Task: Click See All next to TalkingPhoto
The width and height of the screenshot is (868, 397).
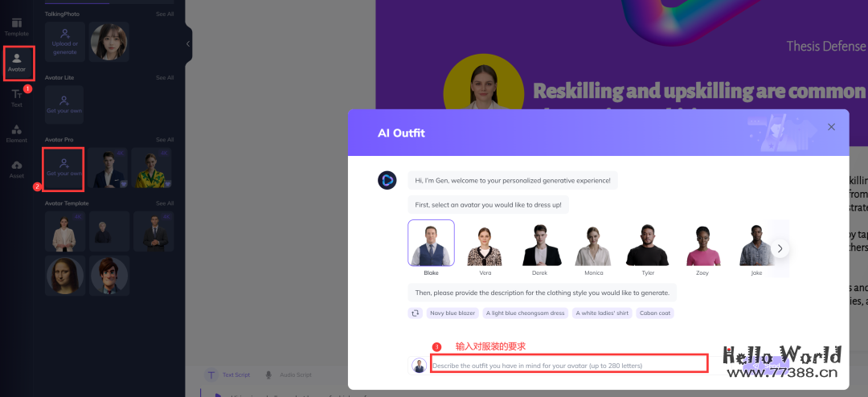Action: coord(165,14)
